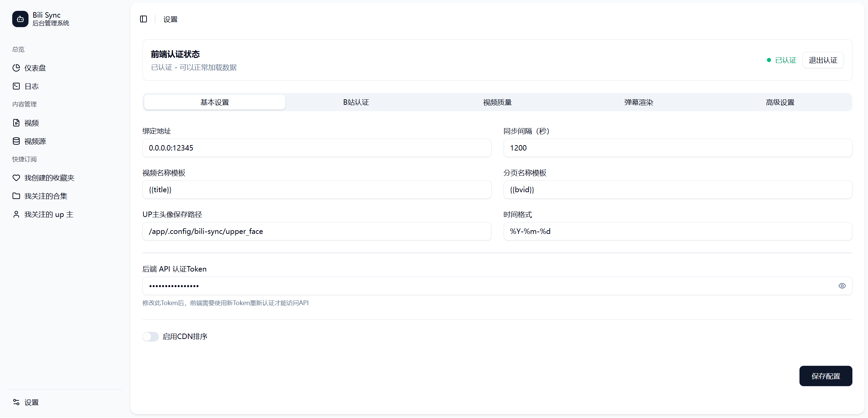The image size is (868, 418).
Task: Click the heart icon for created favorites
Action: 16,178
